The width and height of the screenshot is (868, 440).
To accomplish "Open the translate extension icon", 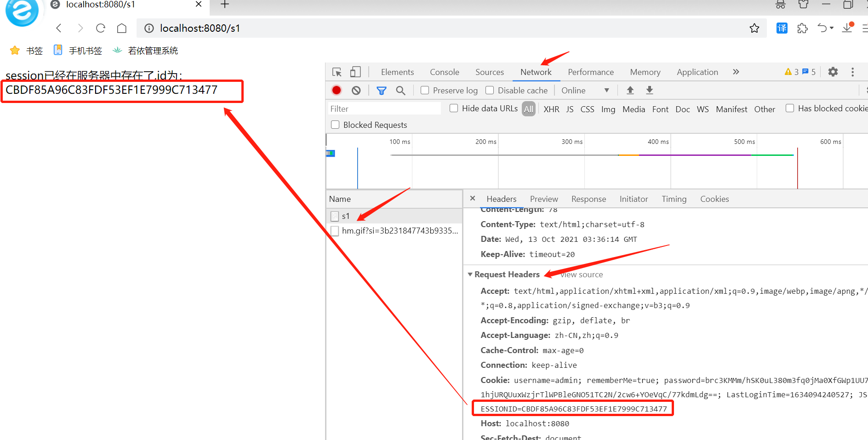I will point(782,28).
